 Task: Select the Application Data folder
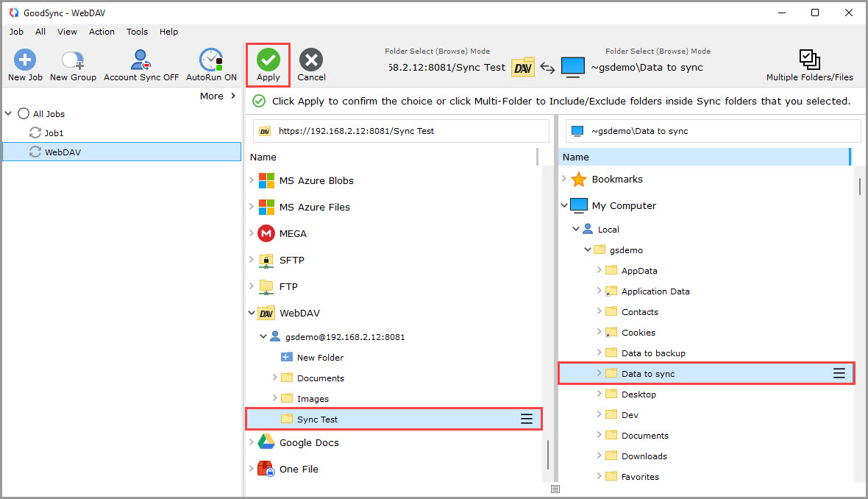coord(655,291)
